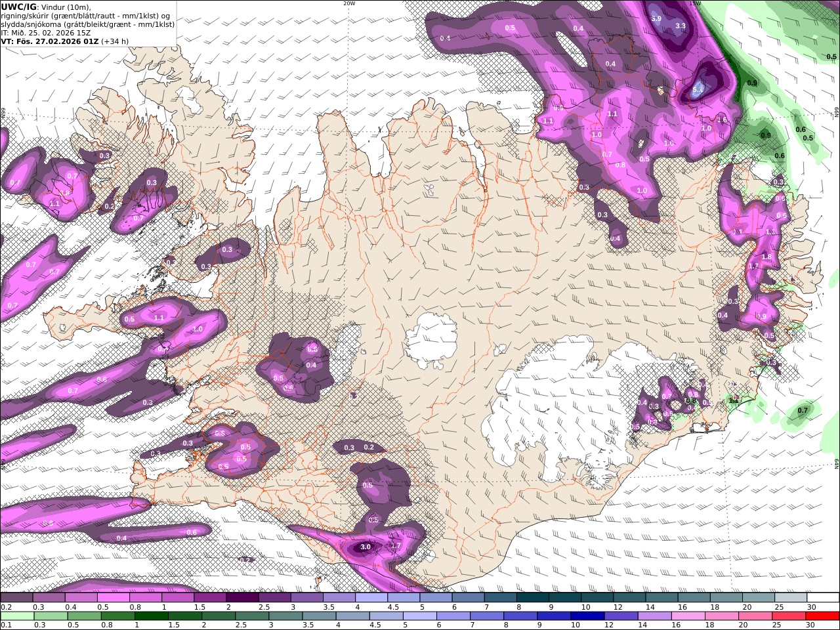The height and width of the screenshot is (630, 840).
Task: Pick bottom legend light violet swatch between 14 and 16
Action: click(x=655, y=616)
